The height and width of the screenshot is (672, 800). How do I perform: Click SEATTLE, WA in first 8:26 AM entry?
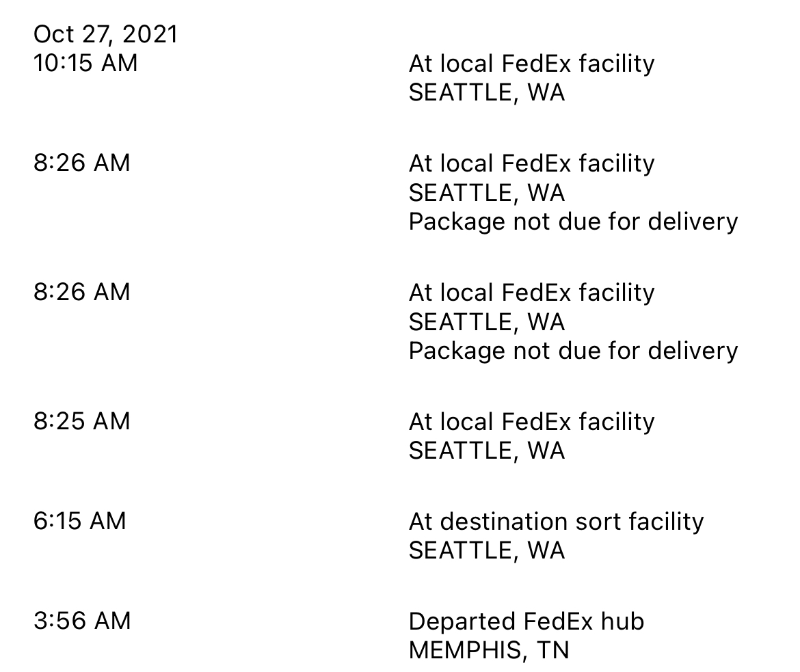pos(487,193)
